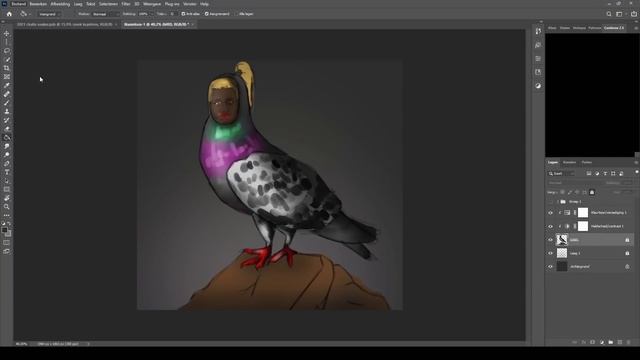This screenshot has width=640, height=360.
Task: Open the search icon in options bar
Action: [x=609, y=14]
